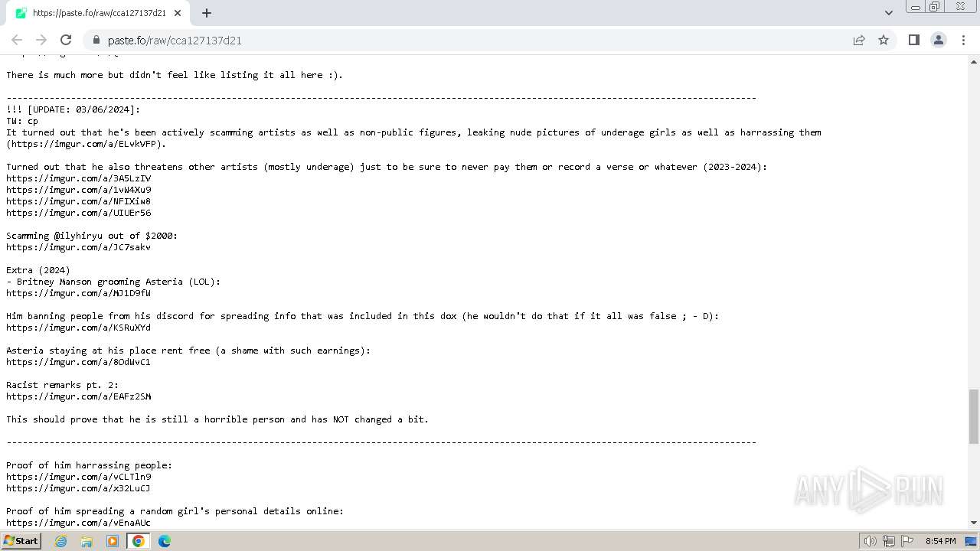Image resolution: width=980 pixels, height=551 pixels.
Task: Open media player taskbar icon
Action: click(x=113, y=541)
